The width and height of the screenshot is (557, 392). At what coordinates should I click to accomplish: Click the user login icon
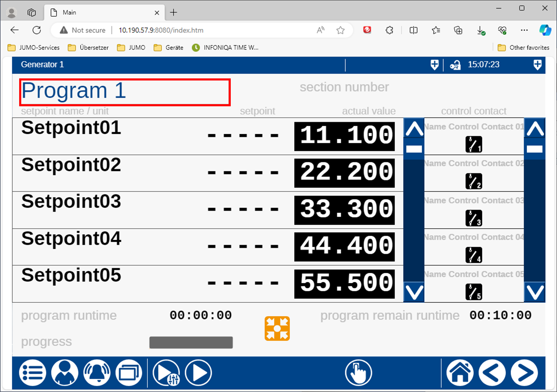pyautogui.click(x=64, y=373)
